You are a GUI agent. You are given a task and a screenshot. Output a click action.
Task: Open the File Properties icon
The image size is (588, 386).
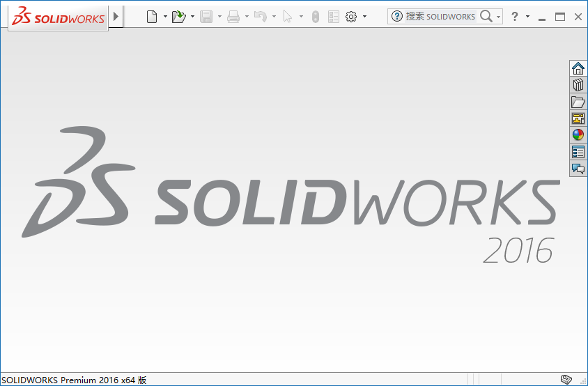coord(334,17)
